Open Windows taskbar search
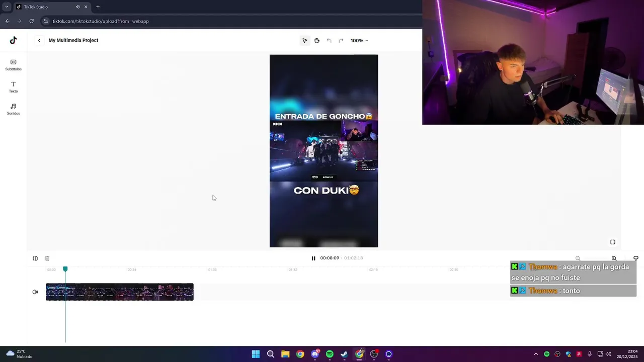This screenshot has width=644, height=362. (x=271, y=354)
